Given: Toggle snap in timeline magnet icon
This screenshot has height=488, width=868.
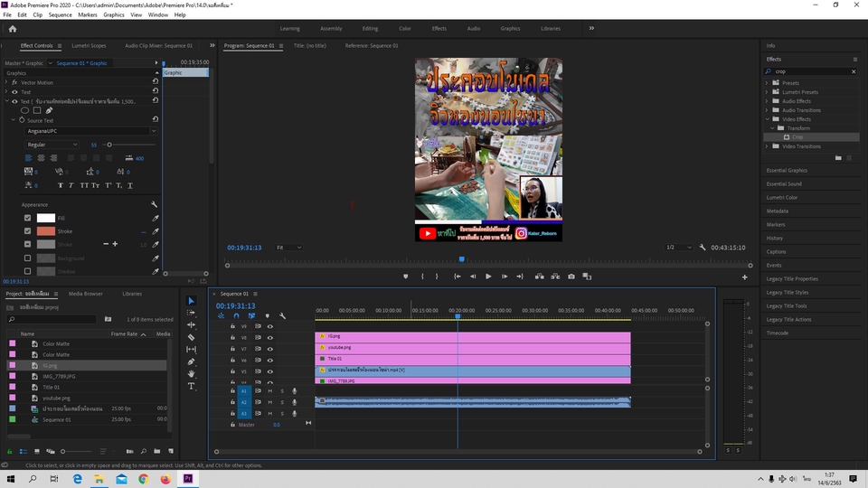Looking at the screenshot, I should coord(236,316).
